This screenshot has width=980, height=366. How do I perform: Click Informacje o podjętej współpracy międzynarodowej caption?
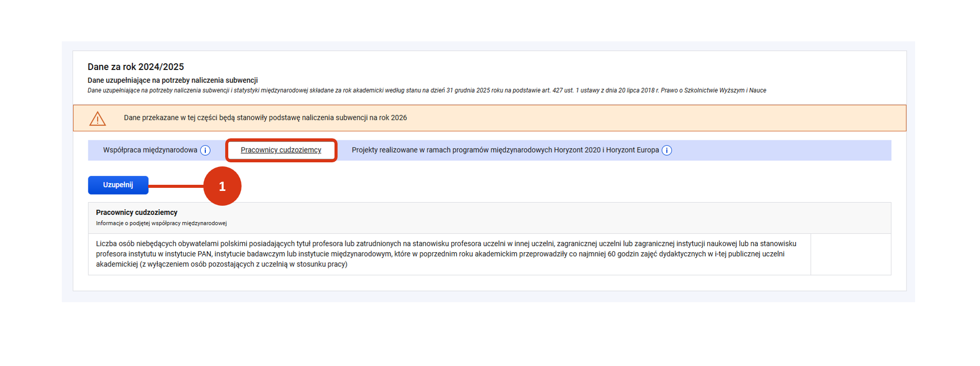(161, 224)
